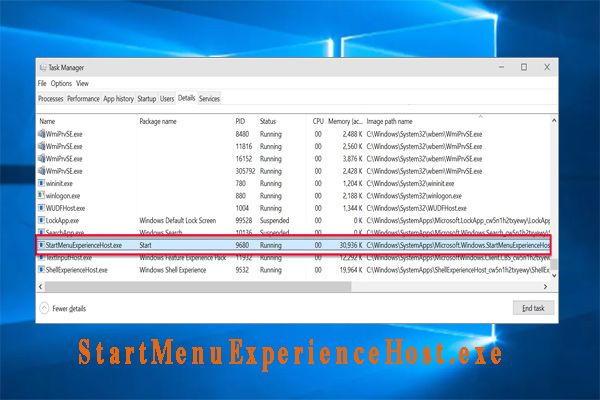Select the wininit.exe process name
Screen dimensions: 600x400
click(x=59, y=184)
